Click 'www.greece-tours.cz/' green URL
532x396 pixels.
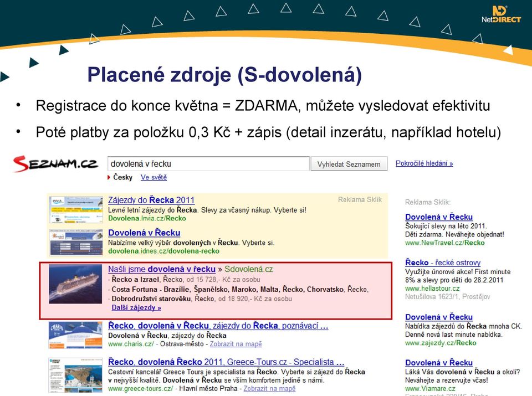pyautogui.click(x=140, y=389)
